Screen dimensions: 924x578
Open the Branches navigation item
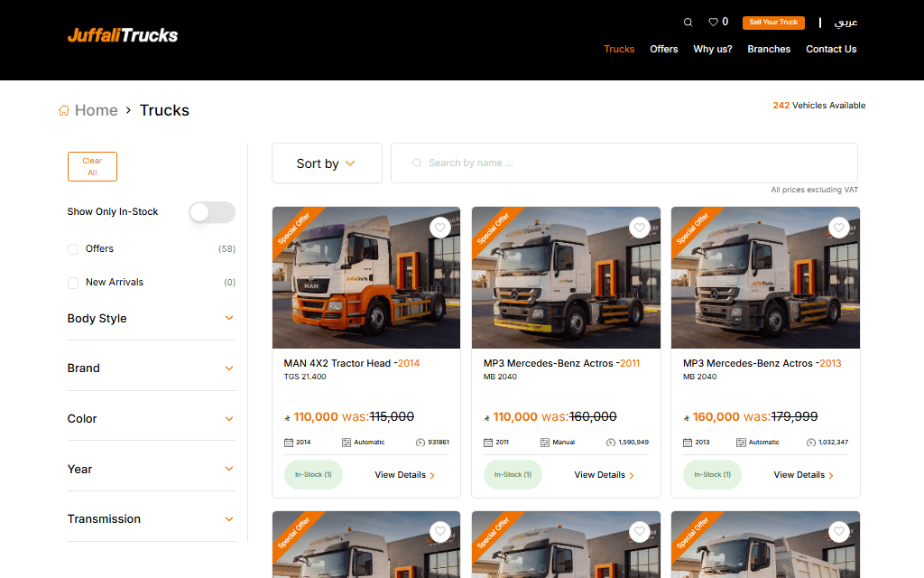769,49
